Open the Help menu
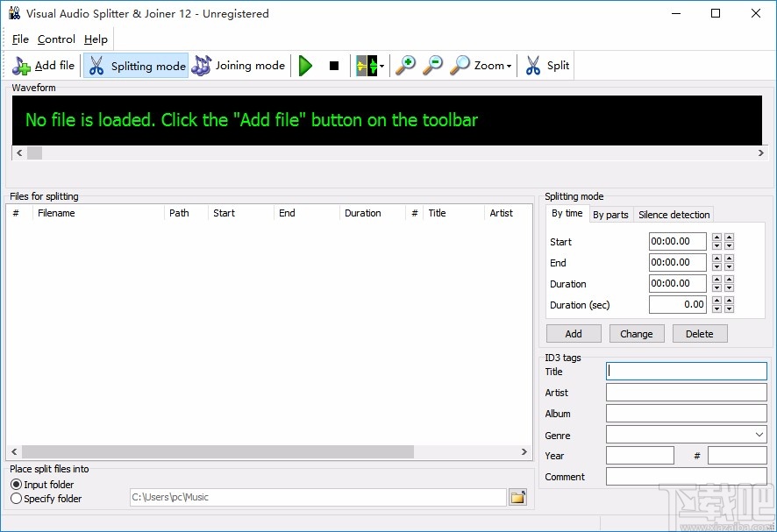777x532 pixels. 96,39
